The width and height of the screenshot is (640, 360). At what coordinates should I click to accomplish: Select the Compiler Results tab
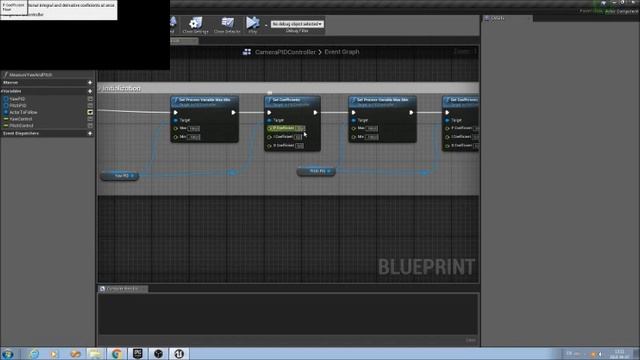(122, 289)
